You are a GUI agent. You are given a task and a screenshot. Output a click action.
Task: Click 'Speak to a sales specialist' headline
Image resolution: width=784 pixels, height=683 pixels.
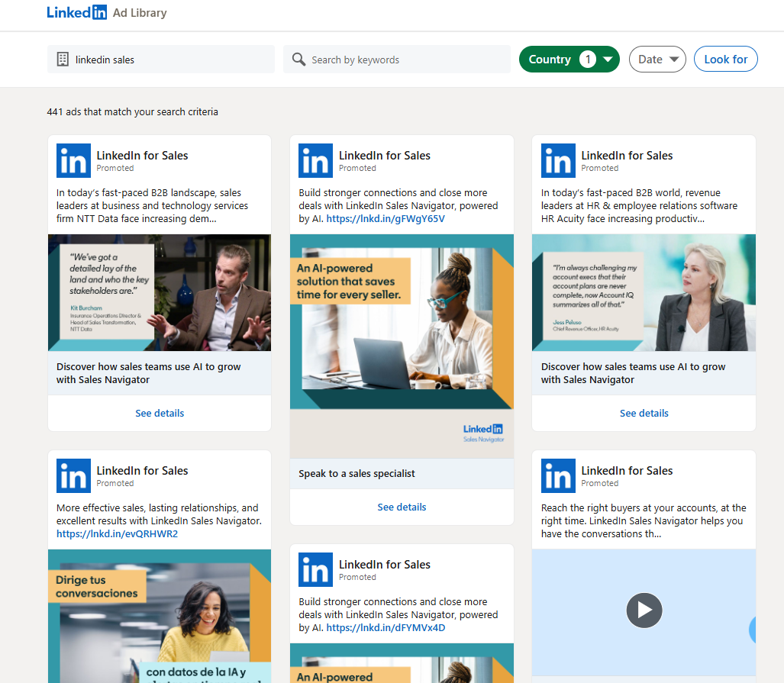click(357, 473)
